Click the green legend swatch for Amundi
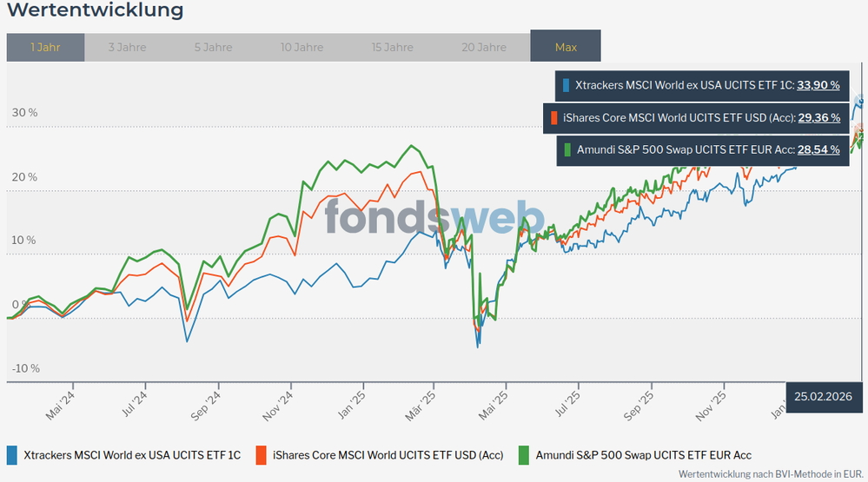 click(524, 455)
